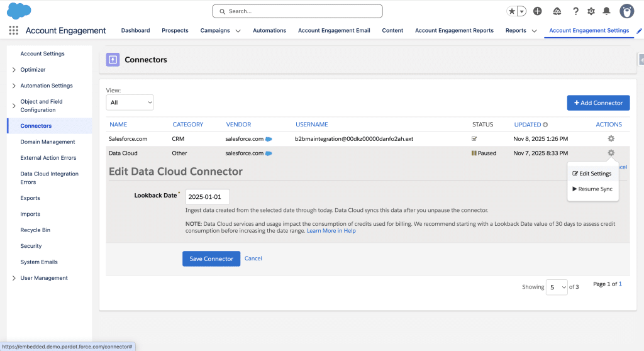Click the Save Connector button
644x351 pixels.
211,259
